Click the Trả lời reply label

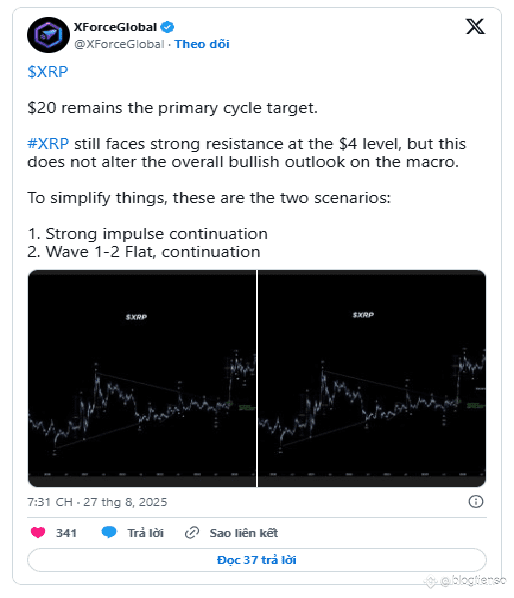[145, 533]
